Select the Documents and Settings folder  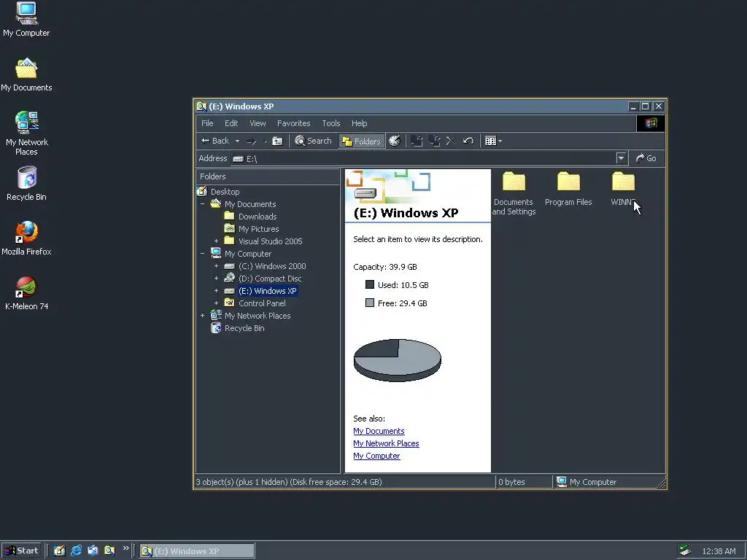tap(514, 194)
